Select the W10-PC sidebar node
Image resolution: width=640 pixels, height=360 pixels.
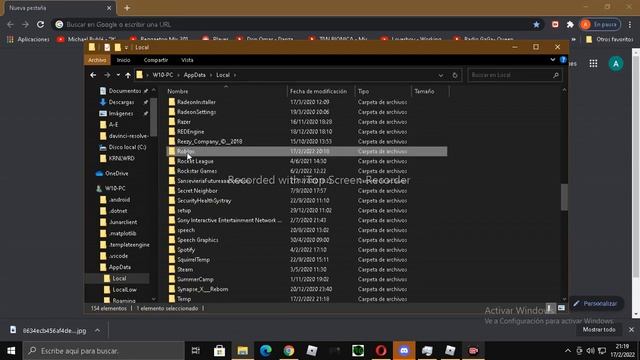[115, 188]
